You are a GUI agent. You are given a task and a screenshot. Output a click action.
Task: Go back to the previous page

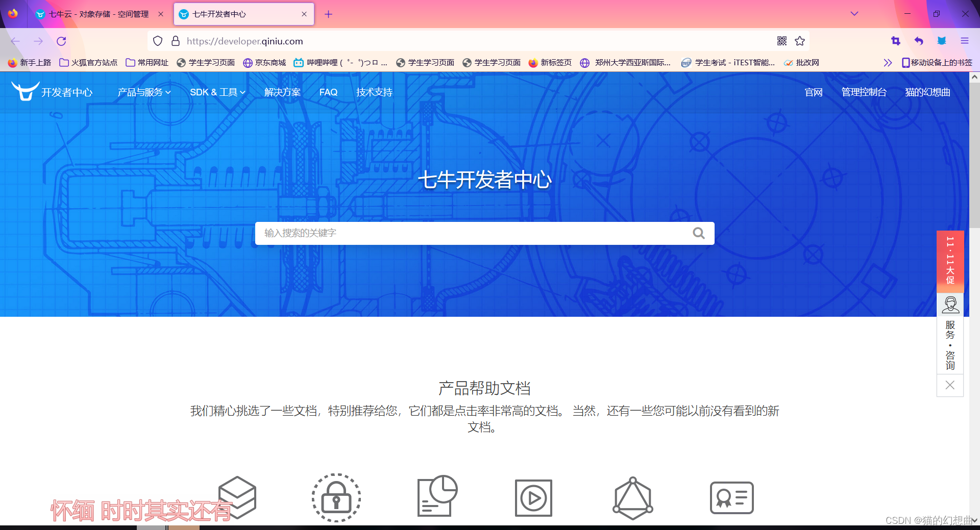pyautogui.click(x=15, y=41)
